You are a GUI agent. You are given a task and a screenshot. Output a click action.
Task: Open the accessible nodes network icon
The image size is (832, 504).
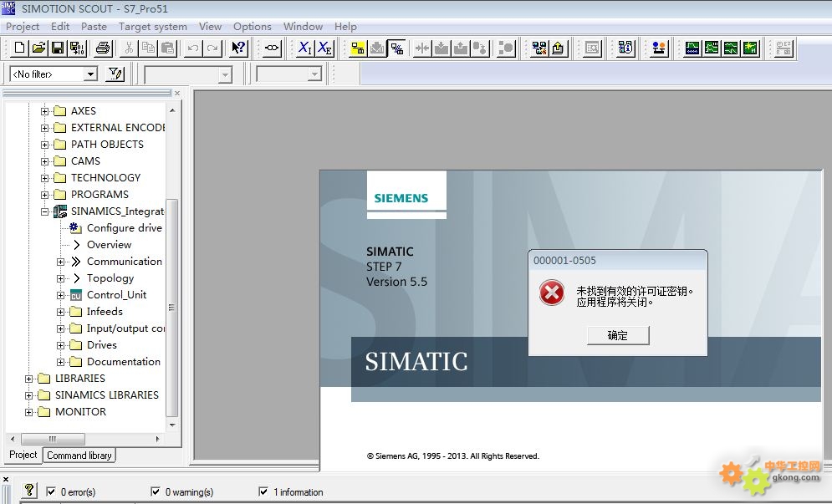point(539,48)
